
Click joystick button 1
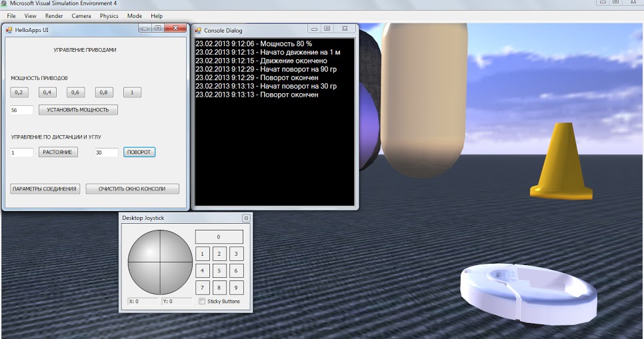click(202, 254)
